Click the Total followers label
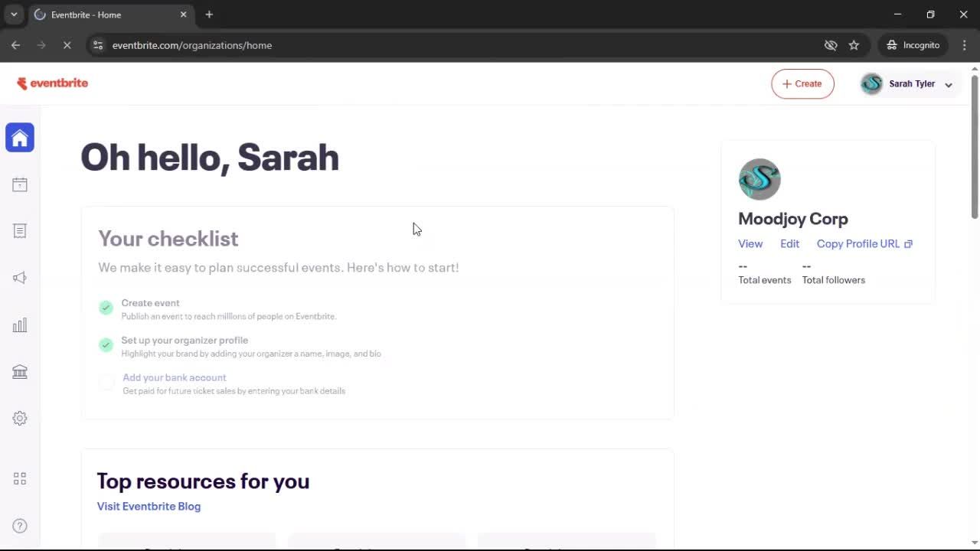 [x=834, y=280]
